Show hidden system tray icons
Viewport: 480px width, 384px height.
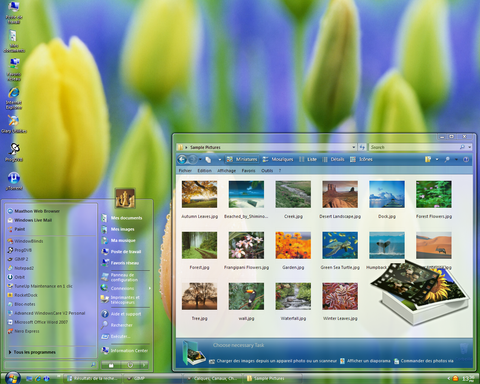(x=448, y=379)
